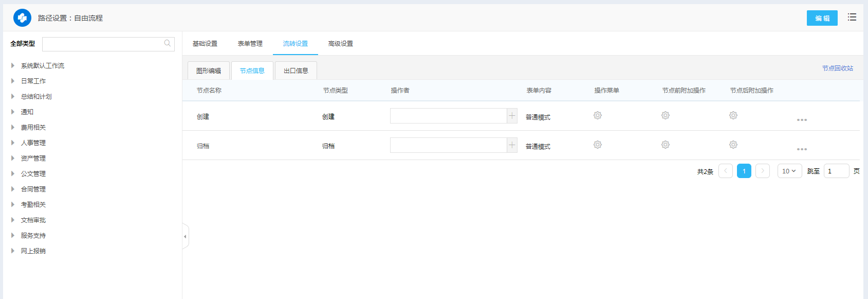Open 操作菜单 gear for 创建 node
868x299 pixels.
click(x=597, y=116)
